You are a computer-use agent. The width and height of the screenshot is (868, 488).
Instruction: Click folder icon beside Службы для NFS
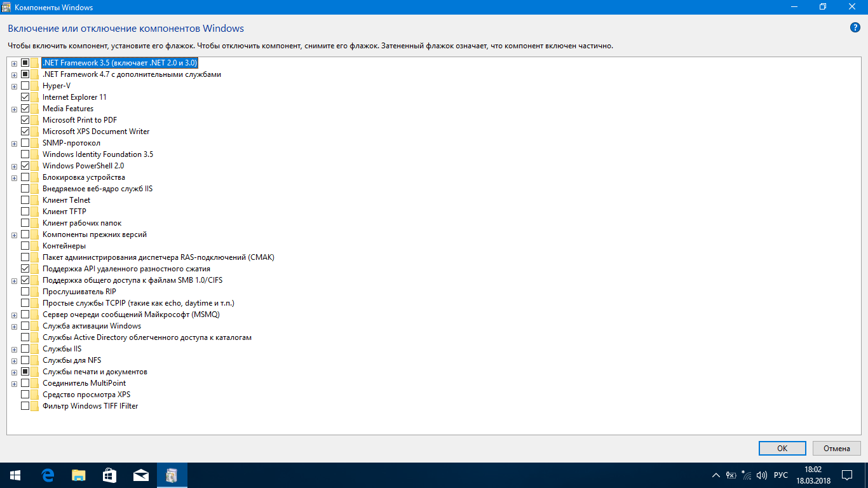(x=34, y=360)
